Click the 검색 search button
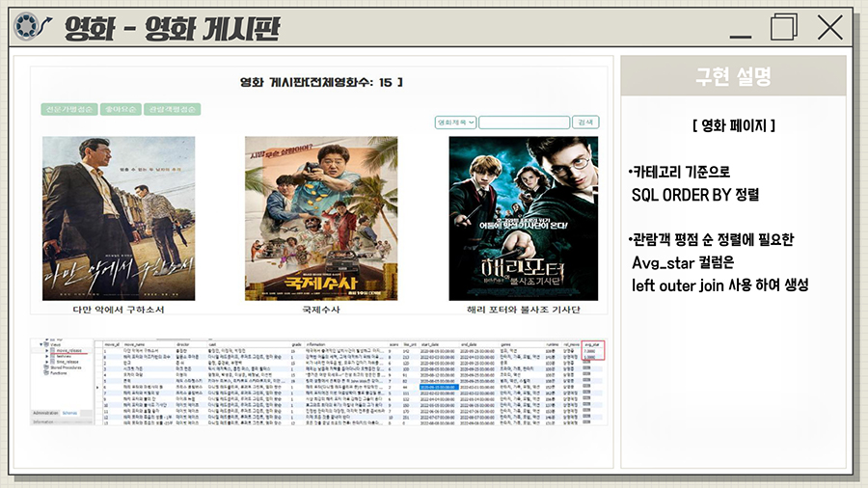The width and height of the screenshot is (868, 488). [x=585, y=122]
